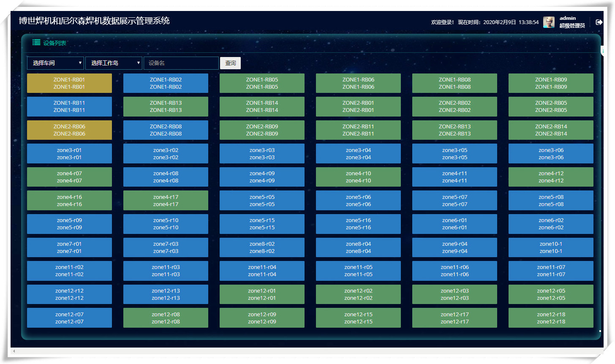Open the zone11-r02 device tile

tap(69, 271)
